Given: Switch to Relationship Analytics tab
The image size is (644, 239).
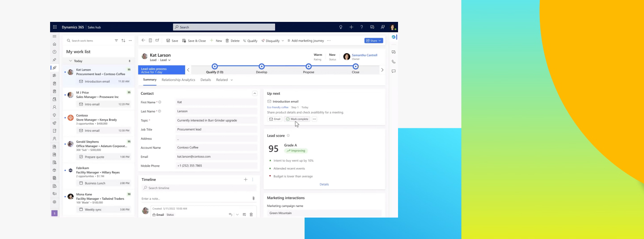Looking at the screenshot, I should [178, 80].
